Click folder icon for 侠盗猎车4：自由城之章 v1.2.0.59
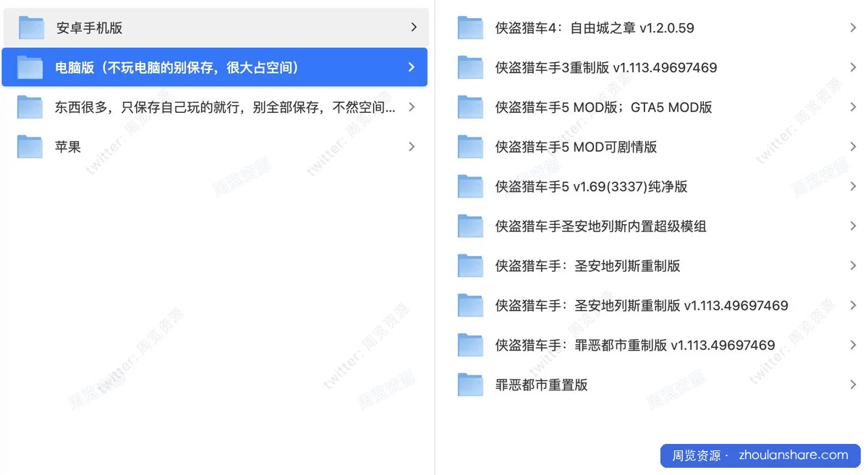The image size is (868, 475). point(470,27)
